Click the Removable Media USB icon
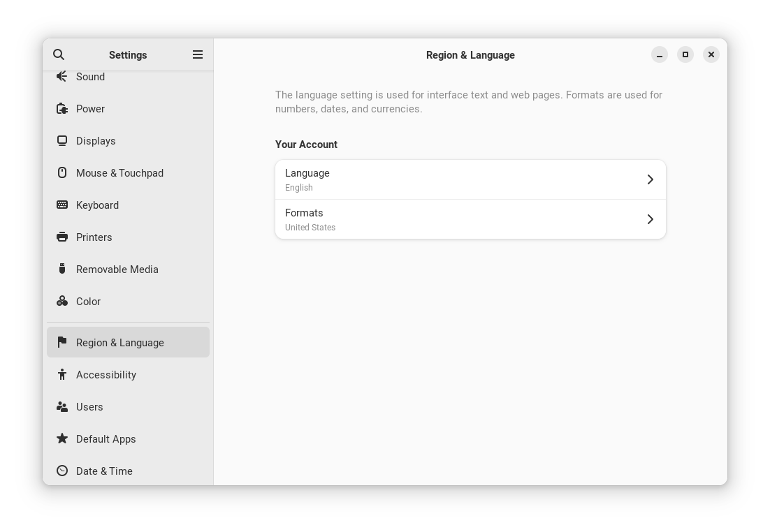 (62, 269)
